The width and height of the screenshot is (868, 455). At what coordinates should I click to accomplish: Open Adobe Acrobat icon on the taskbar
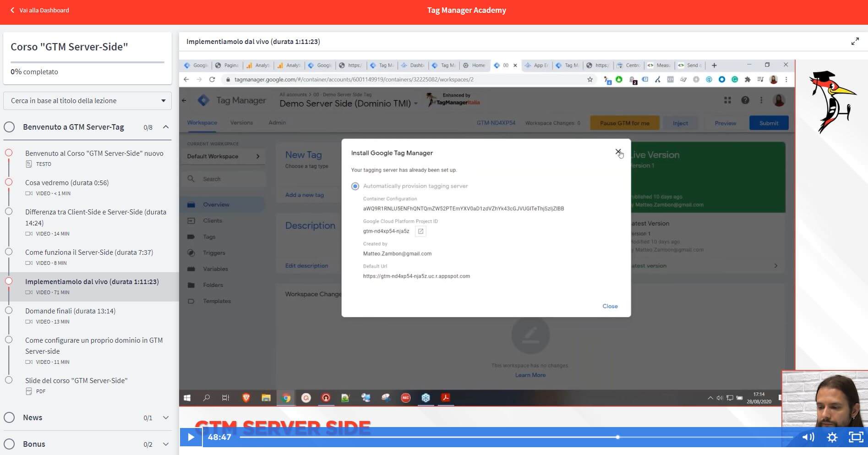[x=445, y=398]
